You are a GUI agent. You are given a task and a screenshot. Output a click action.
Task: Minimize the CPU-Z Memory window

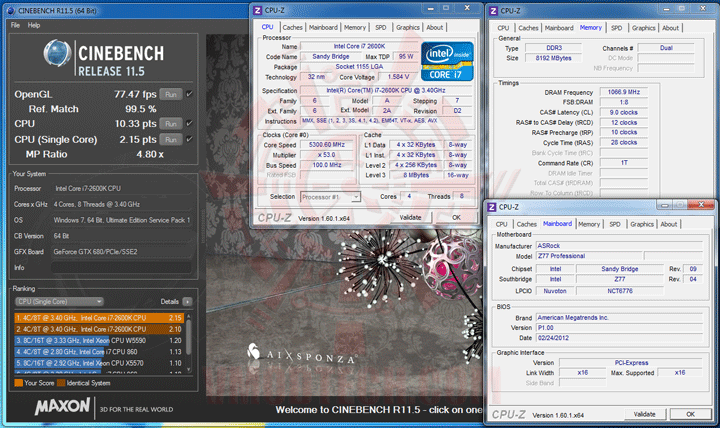click(x=666, y=9)
